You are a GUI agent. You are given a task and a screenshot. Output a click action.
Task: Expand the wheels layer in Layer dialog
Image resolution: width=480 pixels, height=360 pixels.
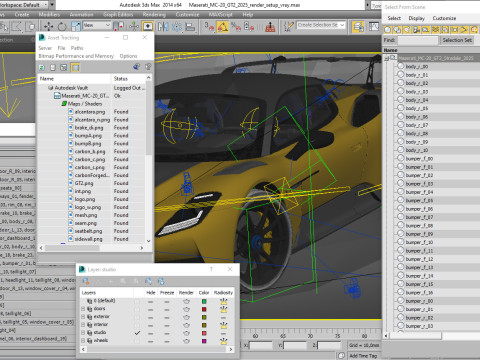[x=83, y=341]
